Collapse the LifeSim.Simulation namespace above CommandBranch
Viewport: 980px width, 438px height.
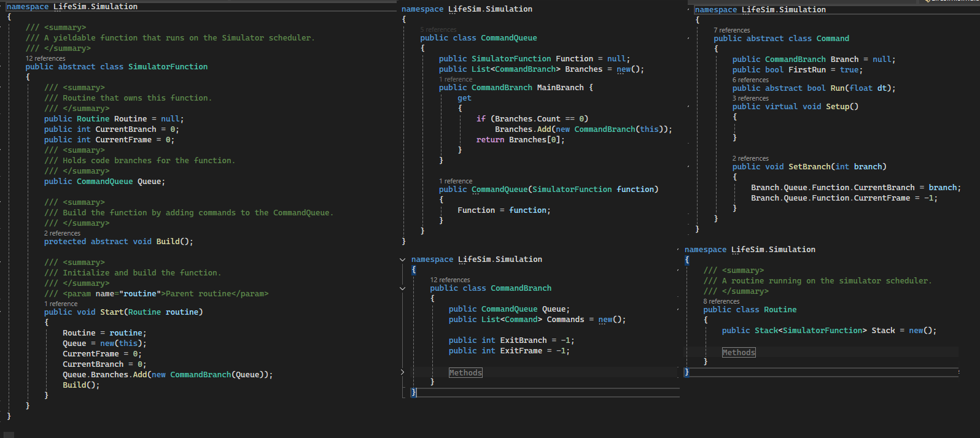point(403,259)
